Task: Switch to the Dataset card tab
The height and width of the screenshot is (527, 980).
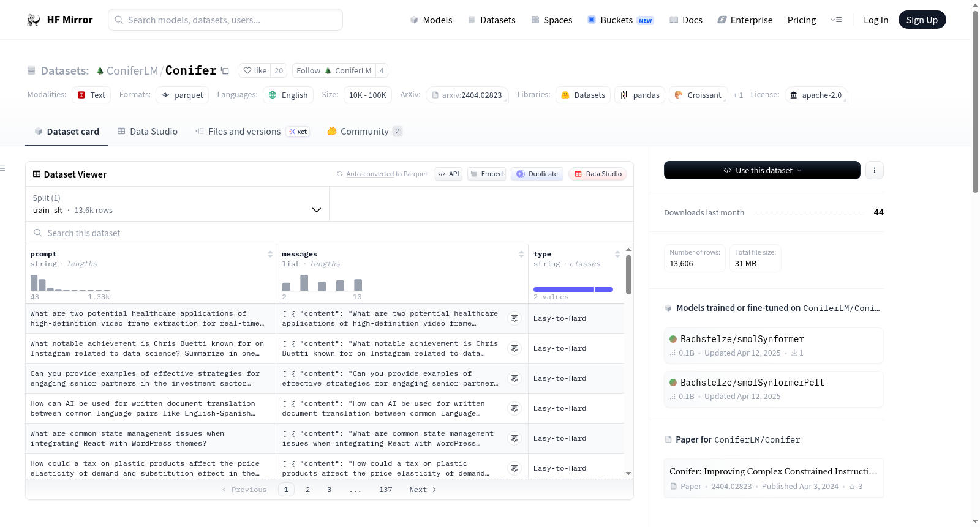Action: [x=66, y=132]
